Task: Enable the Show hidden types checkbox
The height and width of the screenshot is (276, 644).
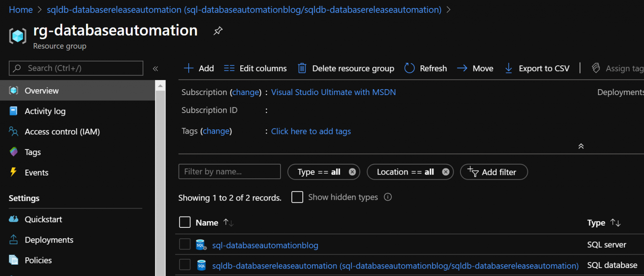Action: tap(297, 197)
